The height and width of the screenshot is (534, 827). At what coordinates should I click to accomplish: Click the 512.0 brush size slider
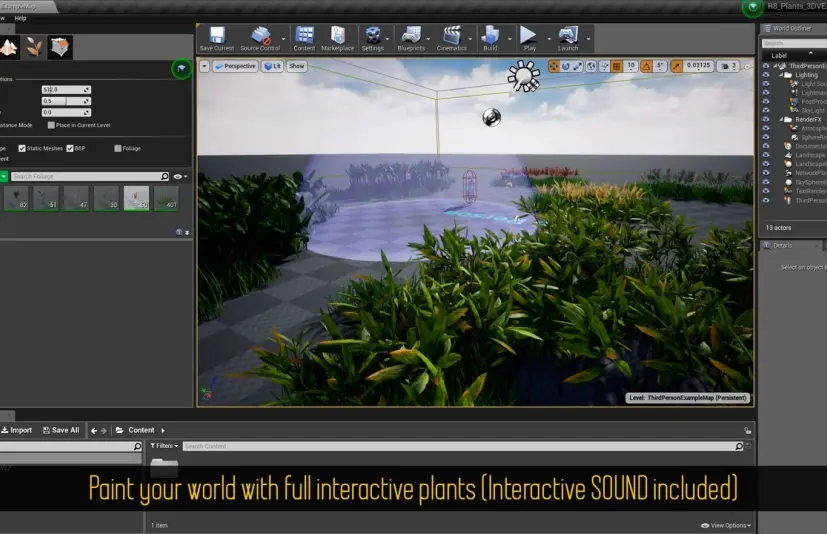[x=66, y=90]
